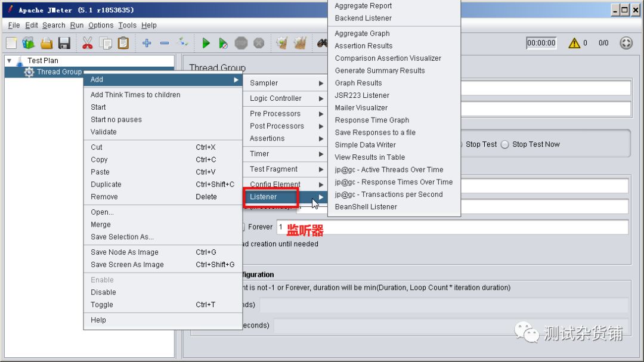Click Save Node As Image
This screenshot has width=644, height=362.
coord(163,252)
